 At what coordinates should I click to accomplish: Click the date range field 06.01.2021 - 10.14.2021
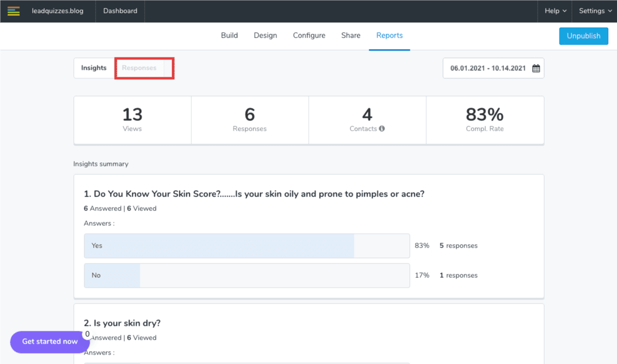pos(493,68)
